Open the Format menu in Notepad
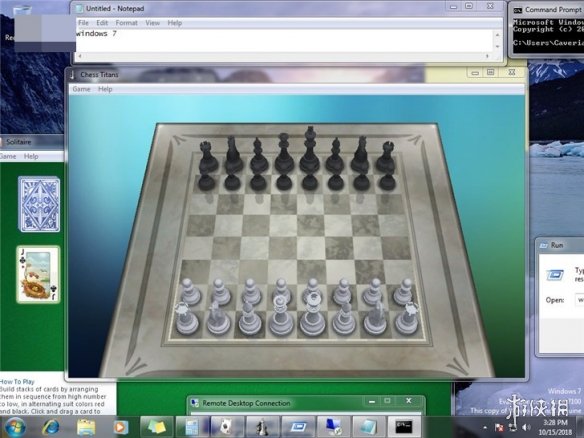 tap(127, 23)
